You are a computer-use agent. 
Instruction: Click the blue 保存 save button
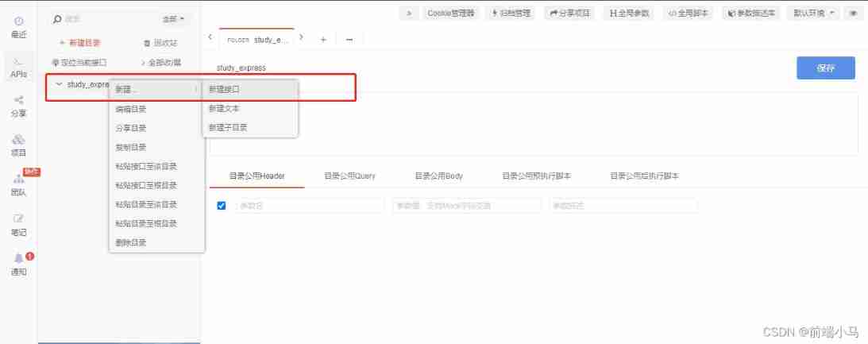[825, 68]
